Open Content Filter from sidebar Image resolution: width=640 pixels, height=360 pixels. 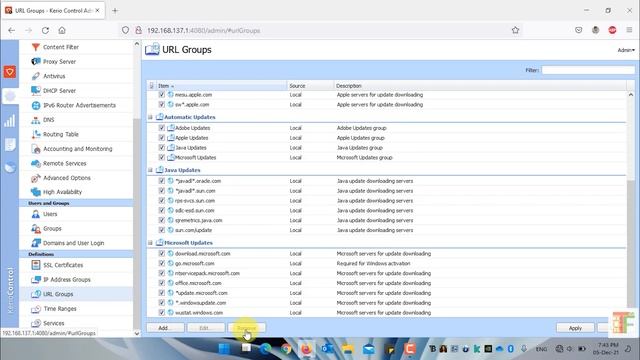coord(61,47)
